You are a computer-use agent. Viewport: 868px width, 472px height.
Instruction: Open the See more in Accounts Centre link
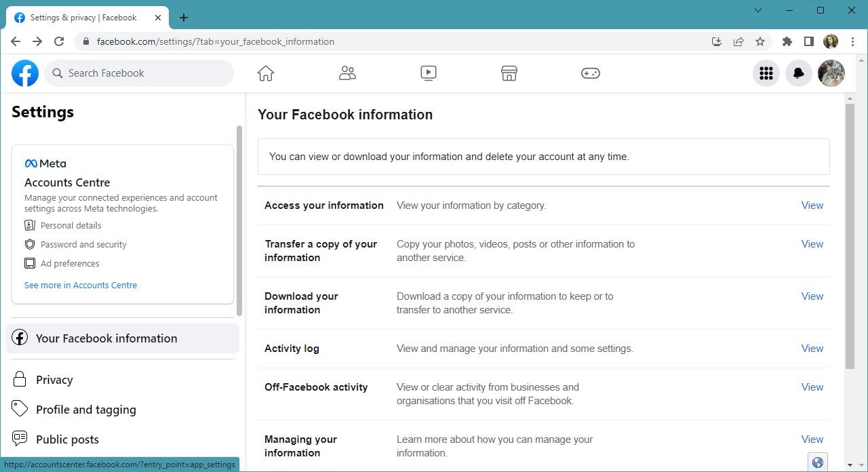(80, 285)
